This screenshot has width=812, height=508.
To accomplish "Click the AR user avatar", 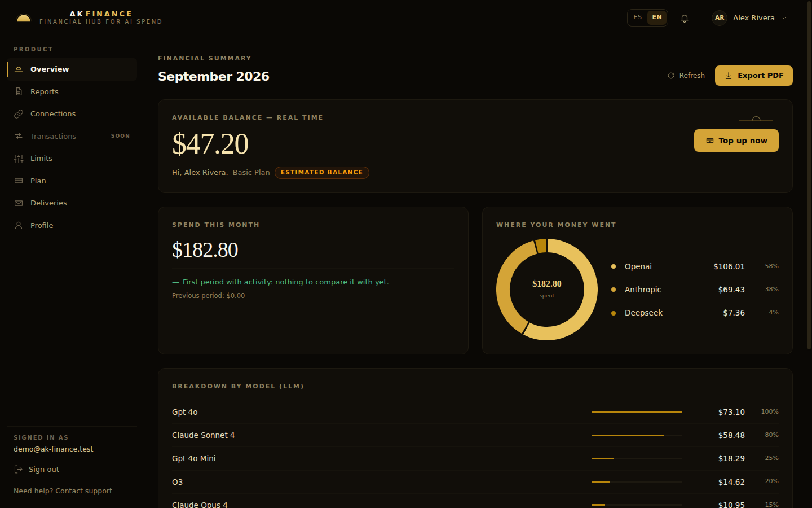I will (x=720, y=18).
